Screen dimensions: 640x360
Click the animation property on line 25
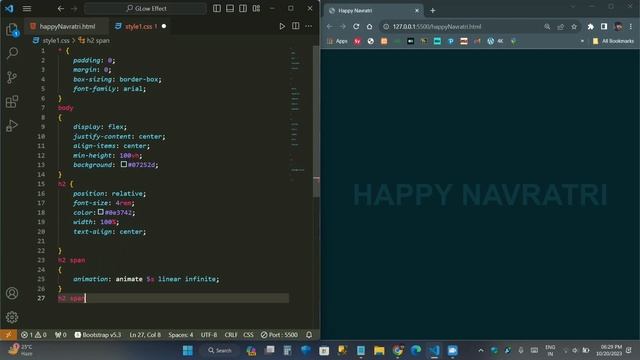click(91, 279)
